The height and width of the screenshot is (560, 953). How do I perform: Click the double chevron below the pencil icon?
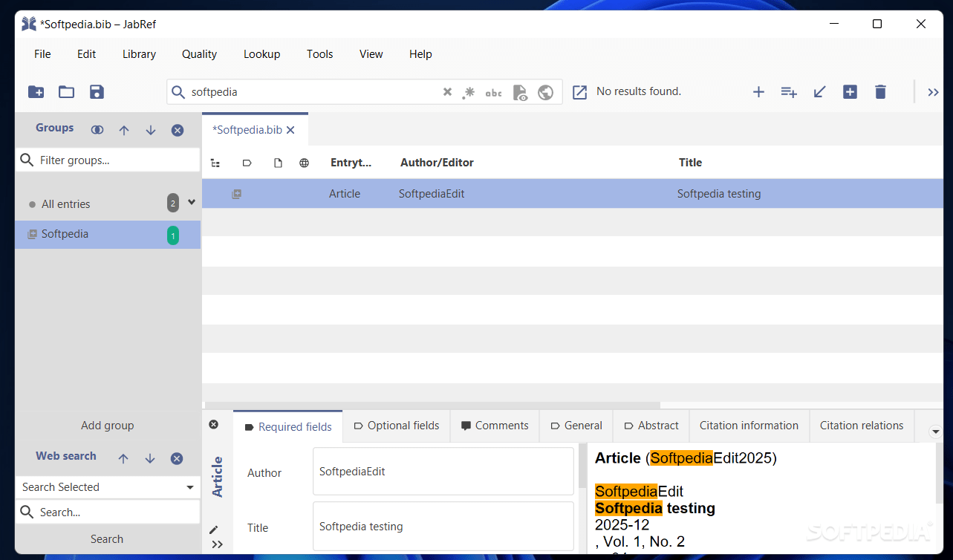[217, 544]
